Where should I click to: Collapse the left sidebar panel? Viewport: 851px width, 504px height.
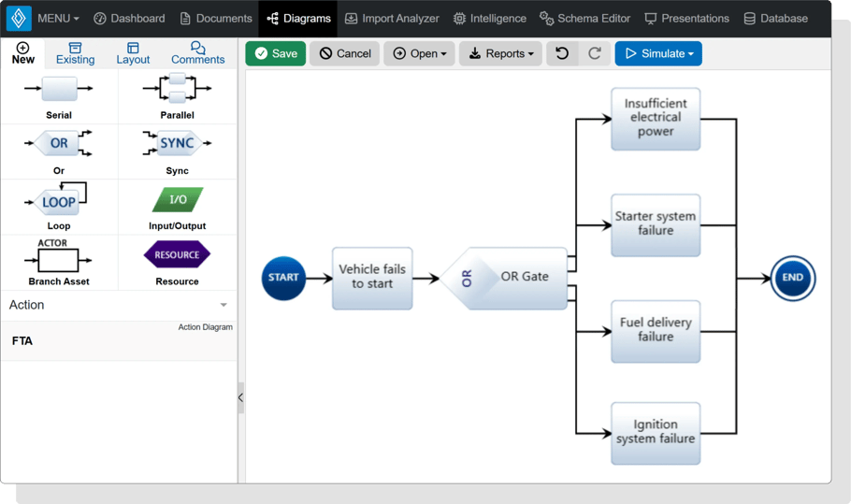pos(240,397)
